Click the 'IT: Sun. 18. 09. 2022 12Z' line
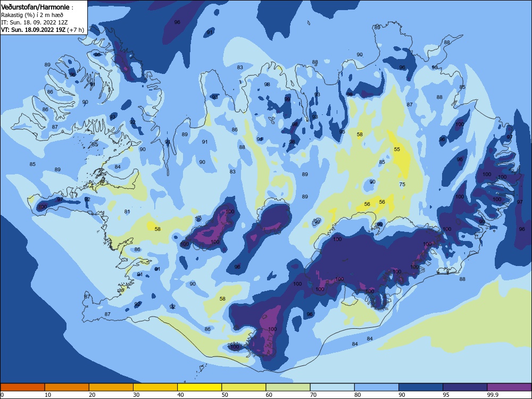 point(34,22)
